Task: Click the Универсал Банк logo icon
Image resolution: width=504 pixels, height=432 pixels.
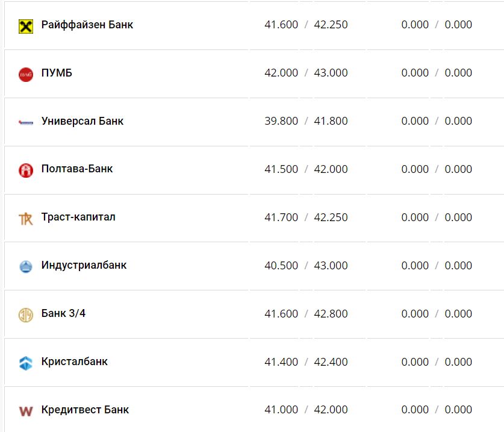Action: pos(25,122)
